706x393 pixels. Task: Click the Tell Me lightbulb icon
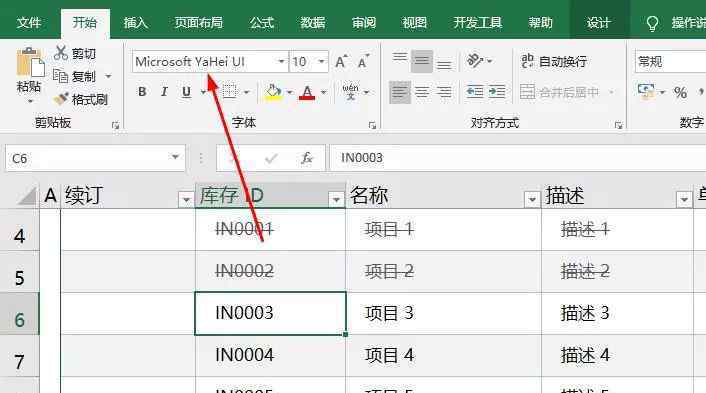point(652,23)
